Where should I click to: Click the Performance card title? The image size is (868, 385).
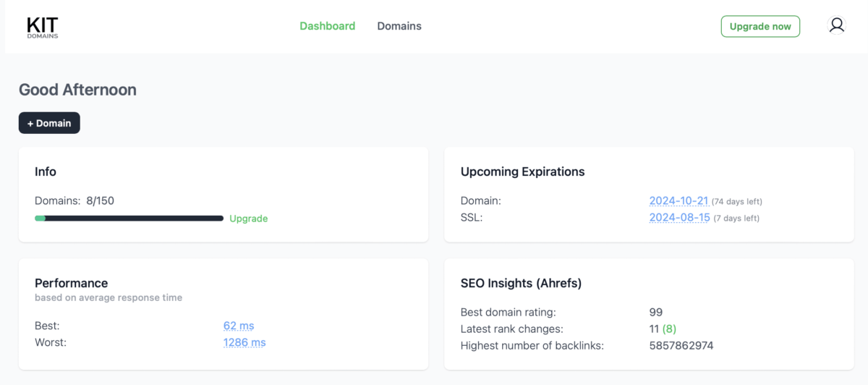pos(71,283)
